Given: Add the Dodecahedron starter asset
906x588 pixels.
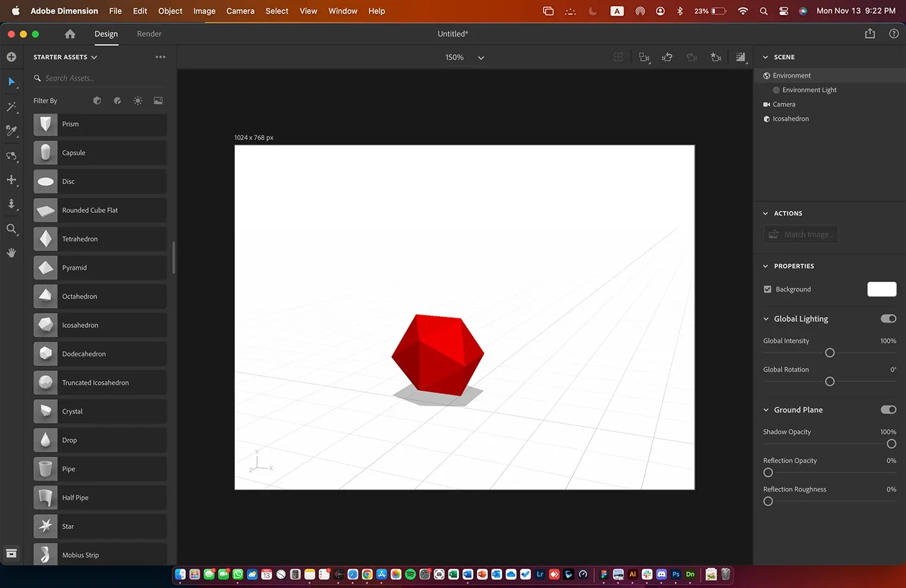Looking at the screenshot, I should (100, 354).
